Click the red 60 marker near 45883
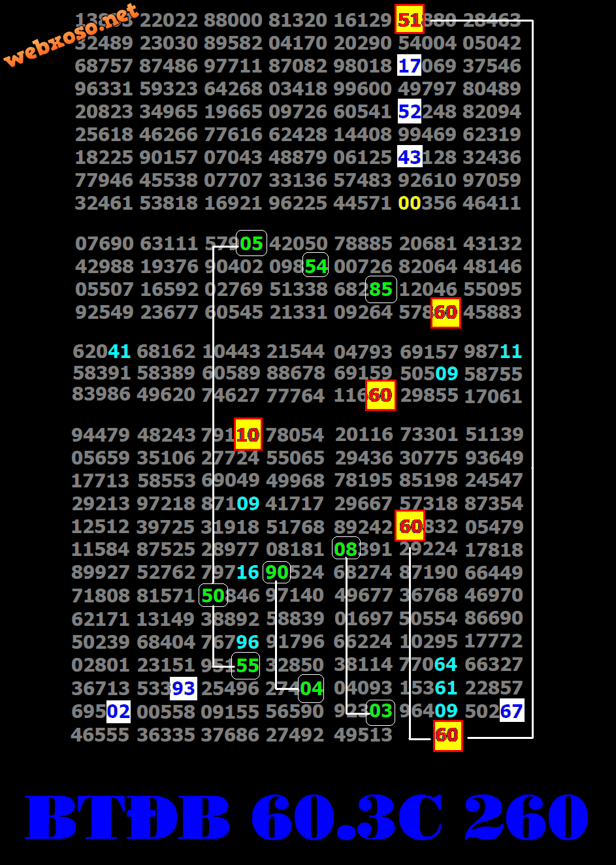Viewport: 616px width, 865px height. [x=446, y=312]
